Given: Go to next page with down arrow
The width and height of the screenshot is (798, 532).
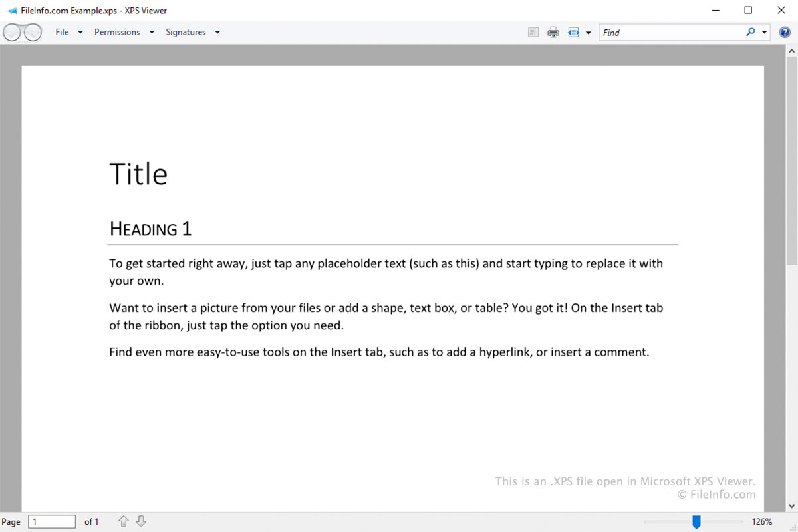Looking at the screenshot, I should (x=140, y=522).
